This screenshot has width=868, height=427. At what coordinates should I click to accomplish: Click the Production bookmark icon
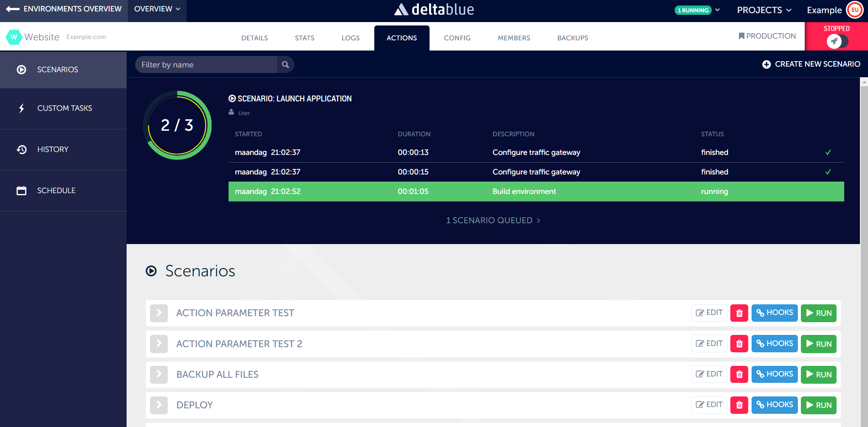[741, 36]
